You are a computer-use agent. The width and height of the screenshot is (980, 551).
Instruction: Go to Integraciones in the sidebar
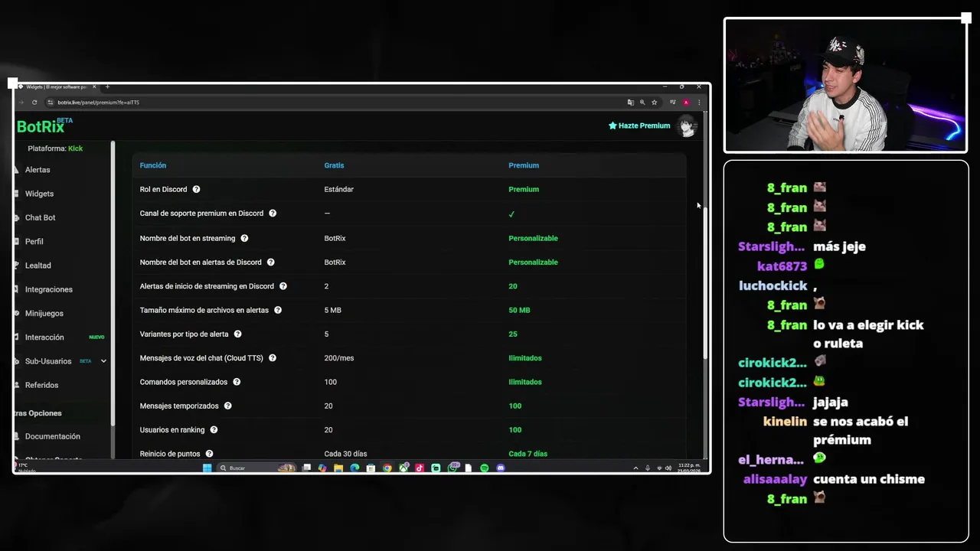pyautogui.click(x=48, y=289)
